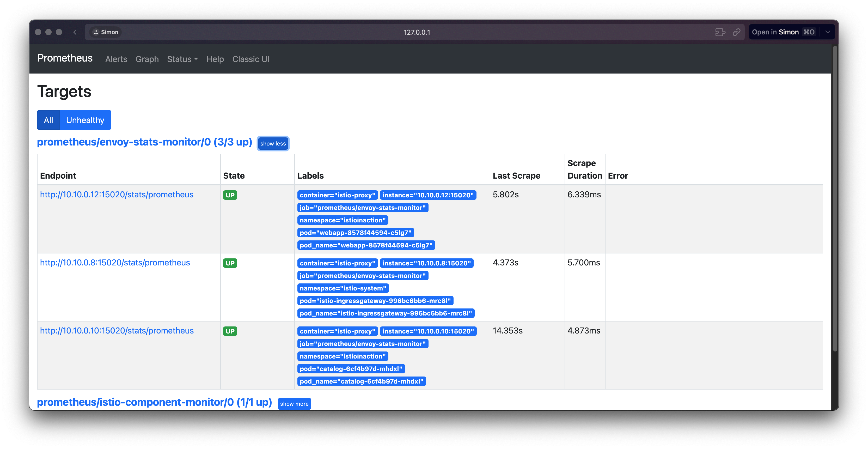Click UP state badge for 10.10.0.12 row
This screenshot has height=449, width=868.
pos(230,195)
